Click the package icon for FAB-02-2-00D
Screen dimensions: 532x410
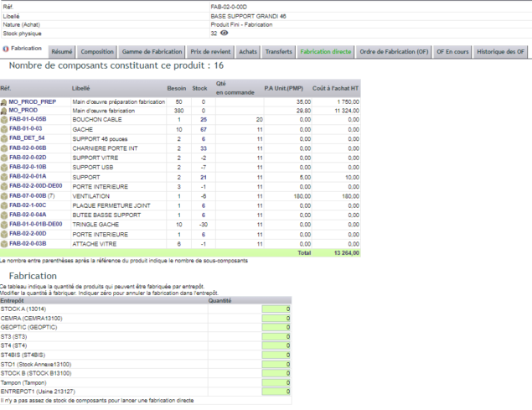(x=3, y=235)
